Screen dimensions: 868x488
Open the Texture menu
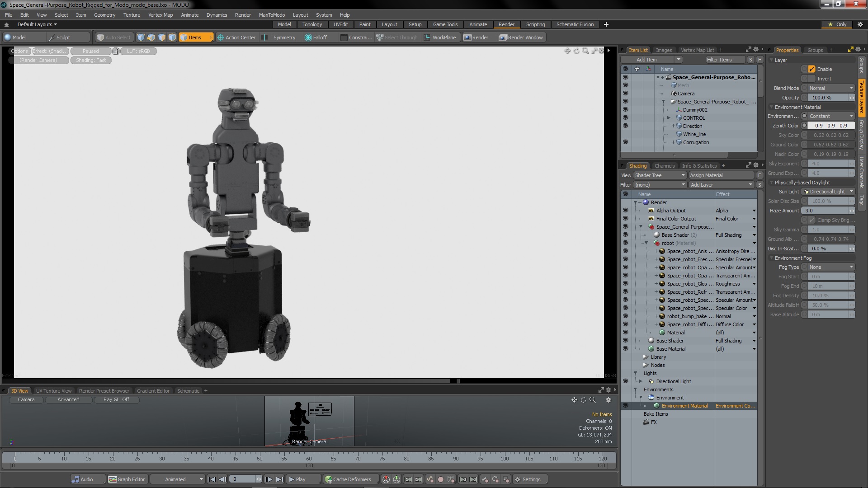tap(132, 15)
